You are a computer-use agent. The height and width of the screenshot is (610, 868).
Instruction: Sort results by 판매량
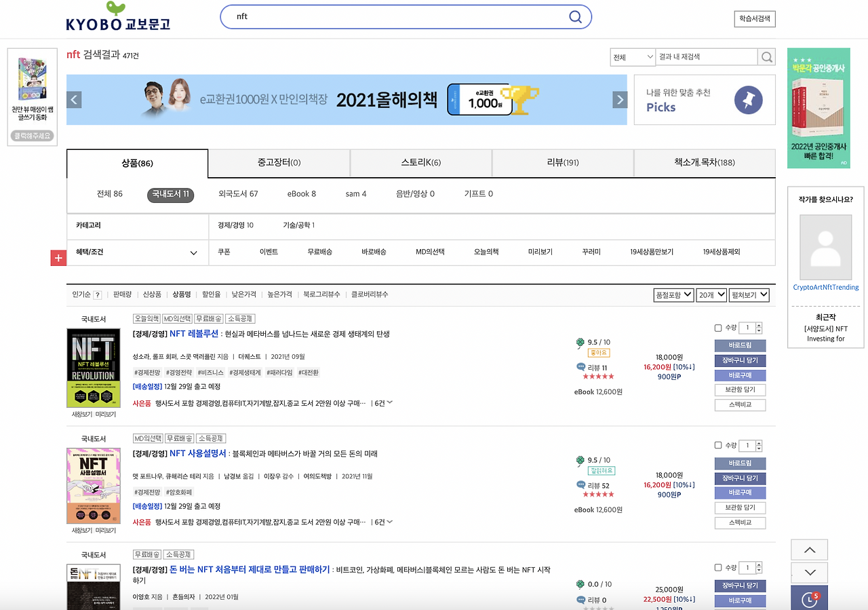(123, 294)
